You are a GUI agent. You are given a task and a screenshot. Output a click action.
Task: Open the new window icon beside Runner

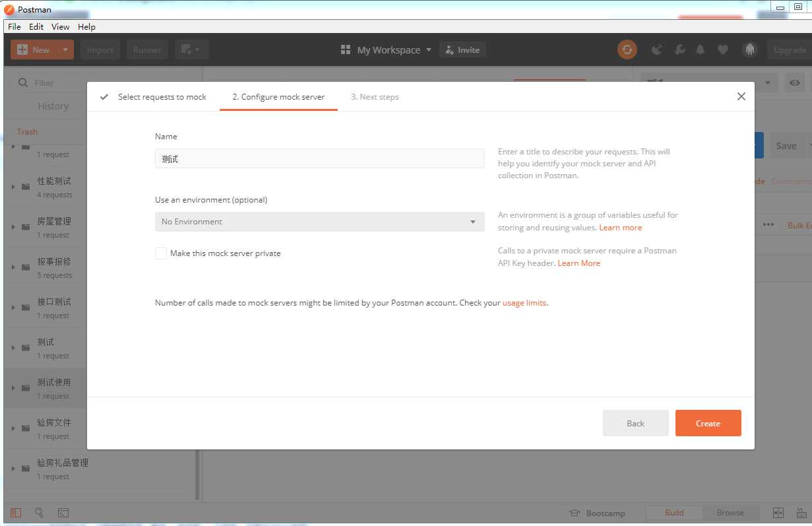pyautogui.click(x=192, y=49)
